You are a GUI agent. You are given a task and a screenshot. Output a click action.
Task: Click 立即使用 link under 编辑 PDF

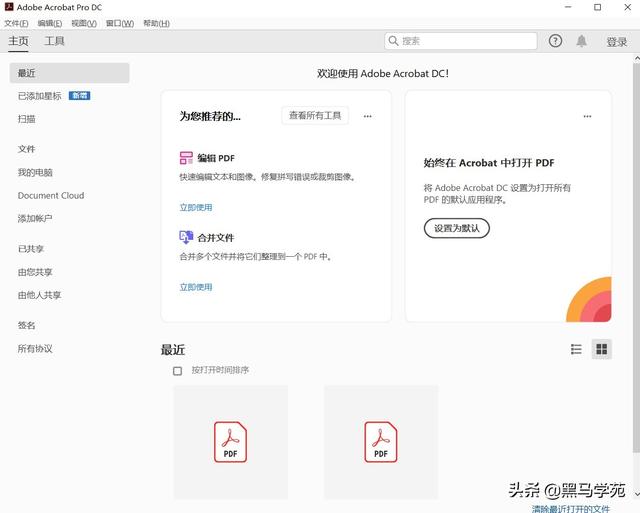196,207
